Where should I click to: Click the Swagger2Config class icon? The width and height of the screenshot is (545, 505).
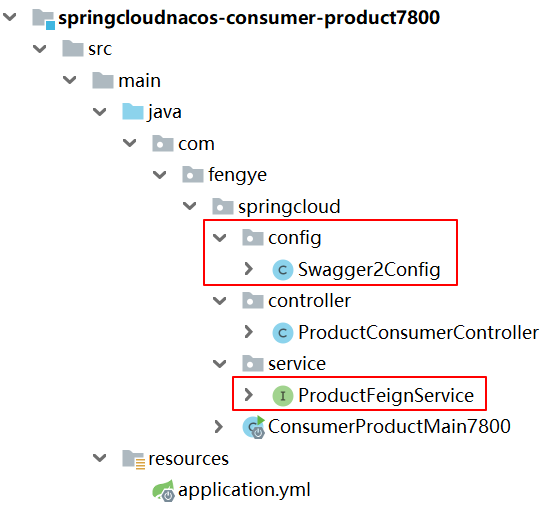[x=283, y=270]
